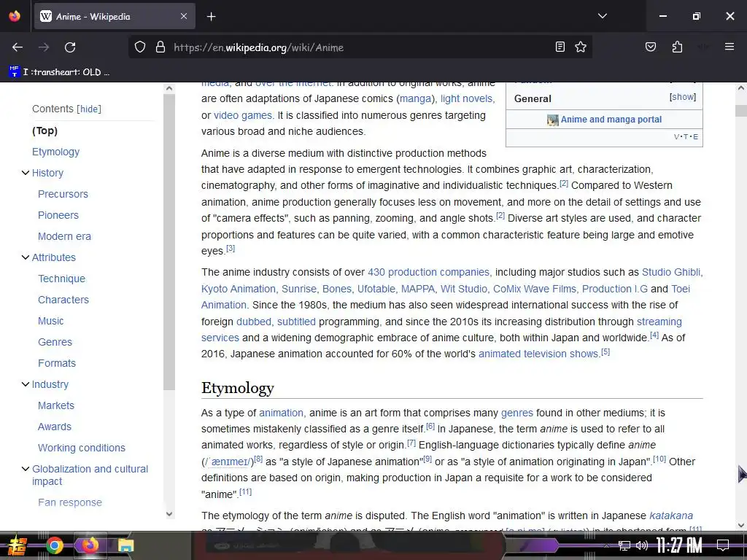This screenshot has width=747, height=560.
Task: Follow the Kyoto Animation link
Action: coord(239,289)
